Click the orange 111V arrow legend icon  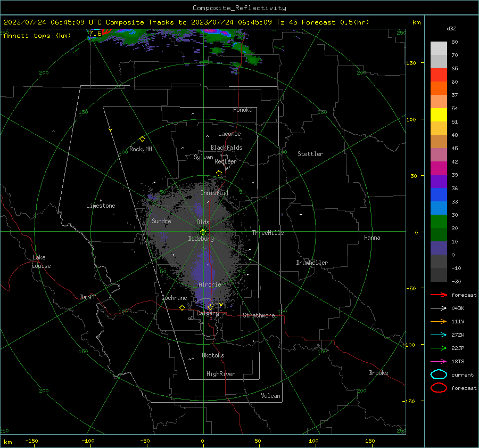[439, 321]
